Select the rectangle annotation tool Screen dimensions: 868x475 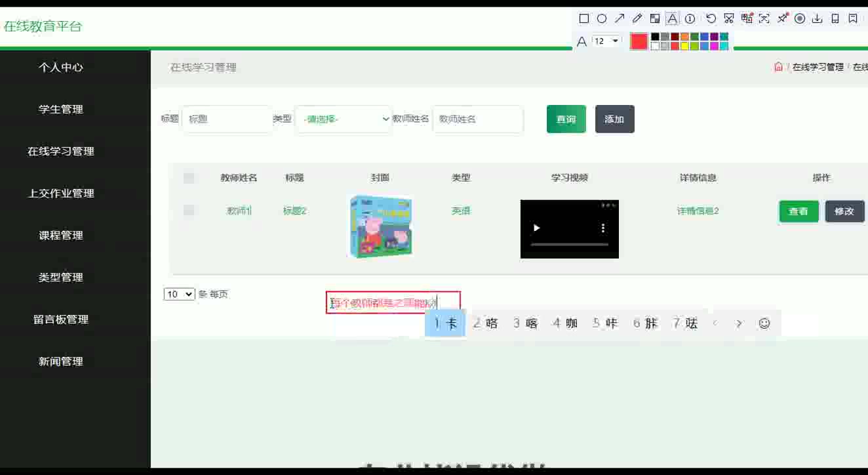(x=584, y=18)
